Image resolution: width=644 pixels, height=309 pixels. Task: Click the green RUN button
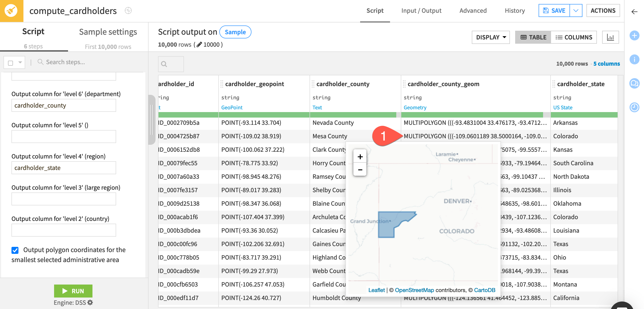point(73,291)
